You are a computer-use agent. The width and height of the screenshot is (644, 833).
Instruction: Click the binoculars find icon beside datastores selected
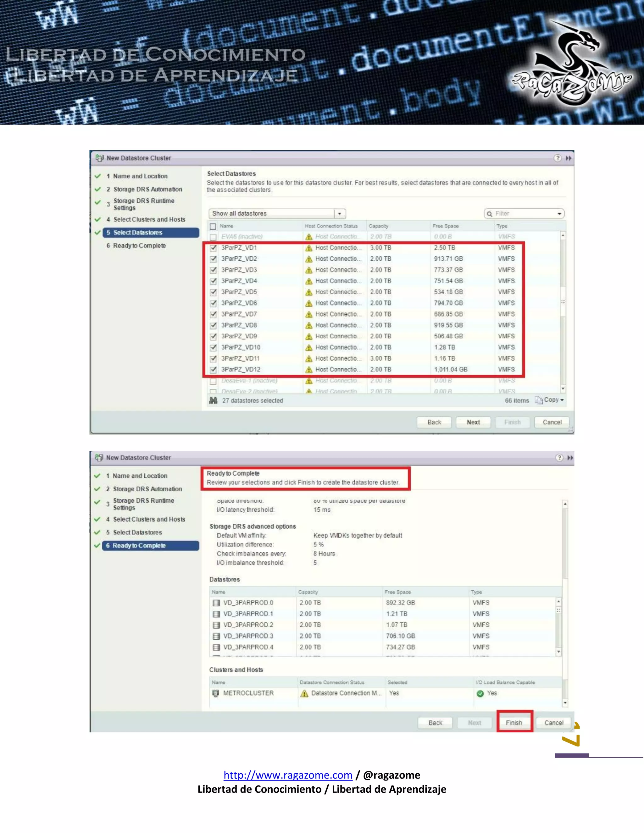[213, 400]
